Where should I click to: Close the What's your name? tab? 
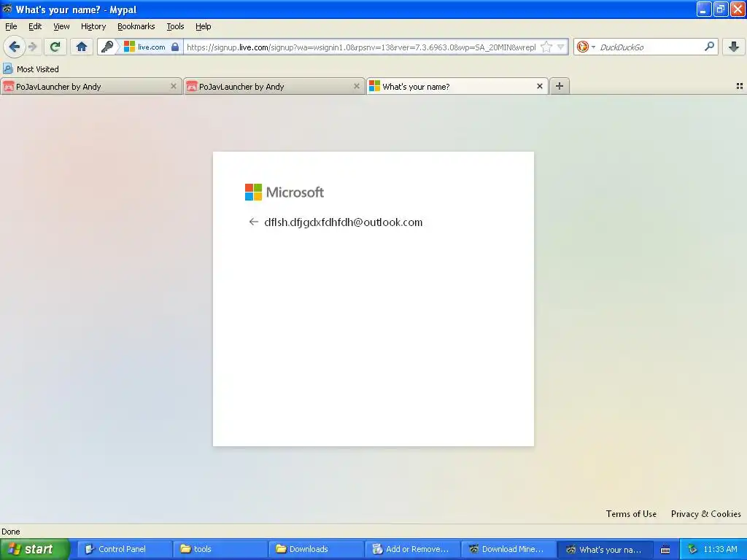(539, 86)
